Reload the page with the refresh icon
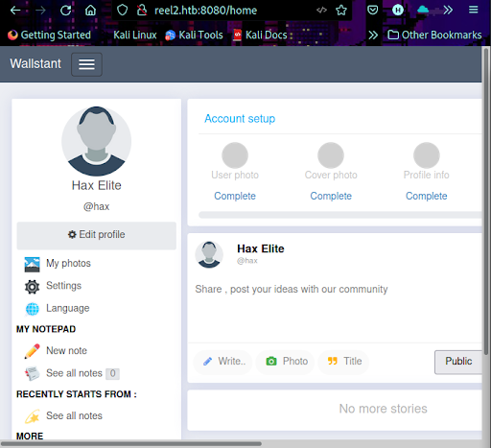 pos(66,11)
